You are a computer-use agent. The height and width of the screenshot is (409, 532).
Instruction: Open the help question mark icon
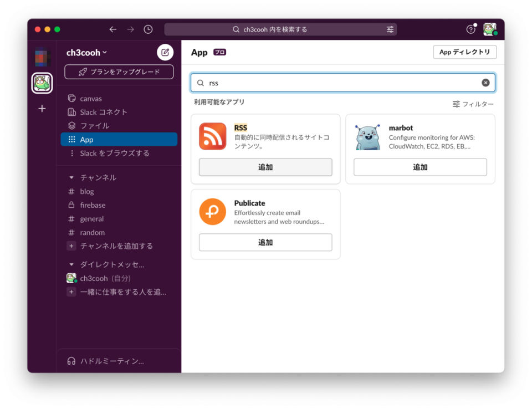pos(470,29)
